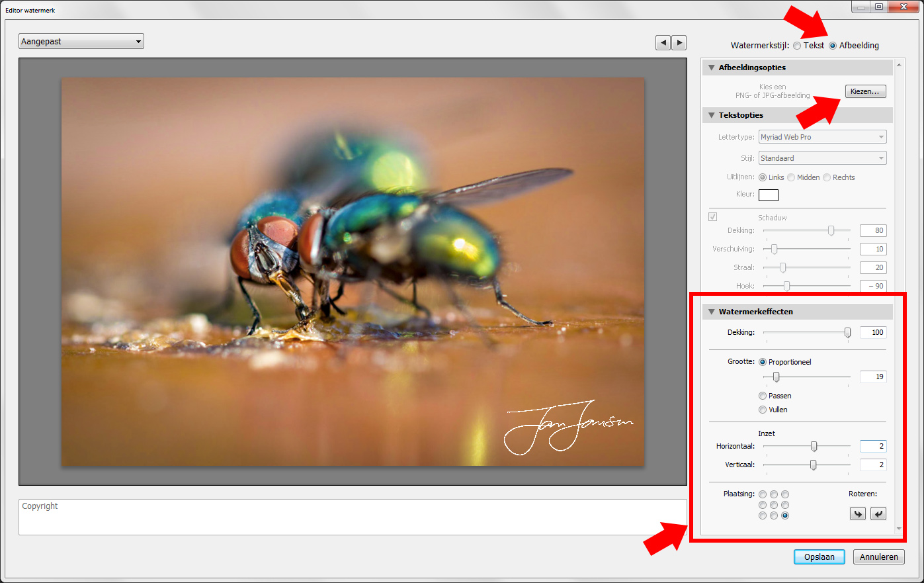Show the next photo with right arrow
The image size is (924, 583).
click(x=679, y=43)
